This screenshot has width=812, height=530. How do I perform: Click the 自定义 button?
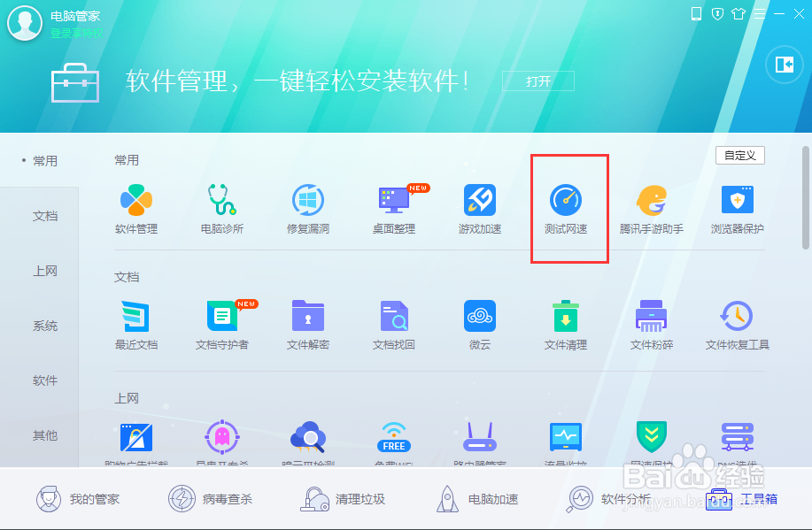740,155
